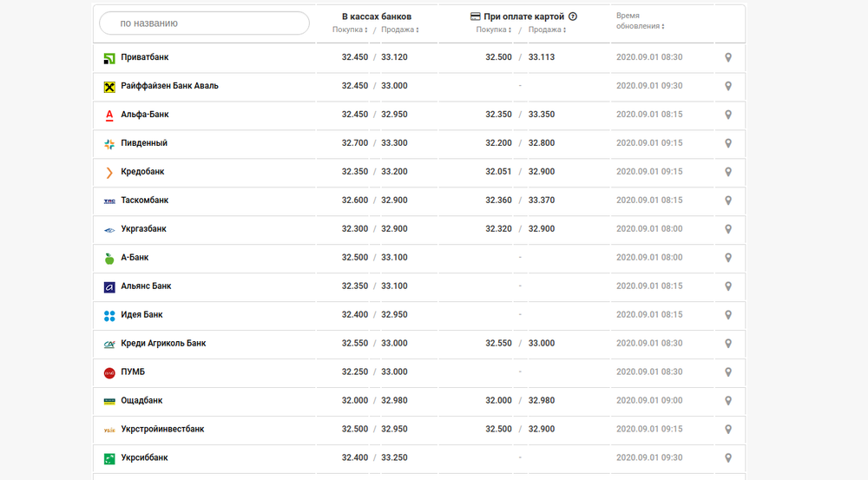Open the Укрсиббанк link
Viewport: 868px width, 480px height.
tap(144, 457)
